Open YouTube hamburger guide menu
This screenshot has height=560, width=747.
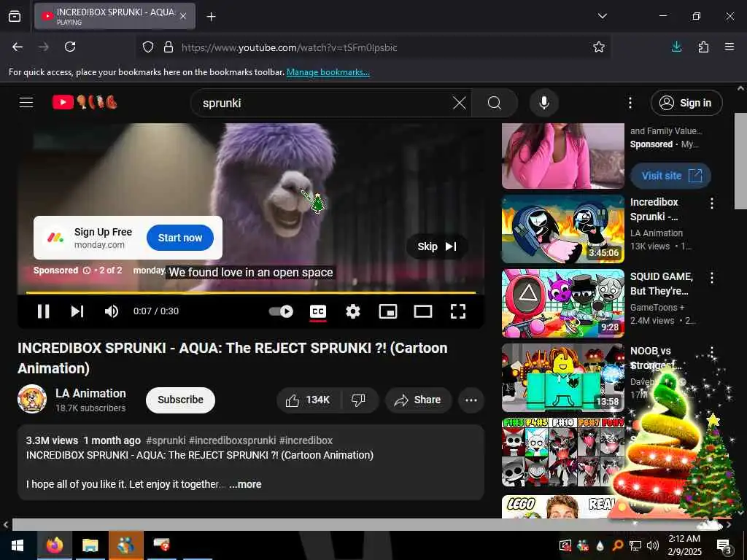click(x=26, y=102)
